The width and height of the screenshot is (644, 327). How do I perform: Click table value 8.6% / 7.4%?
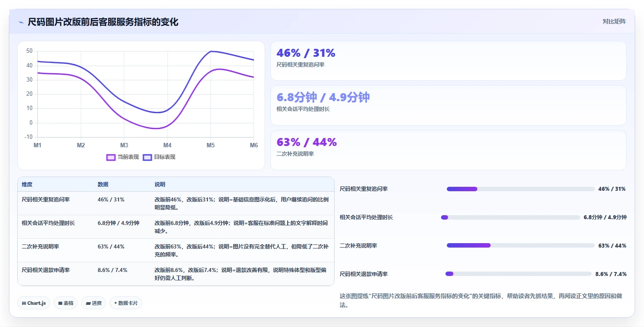click(113, 270)
